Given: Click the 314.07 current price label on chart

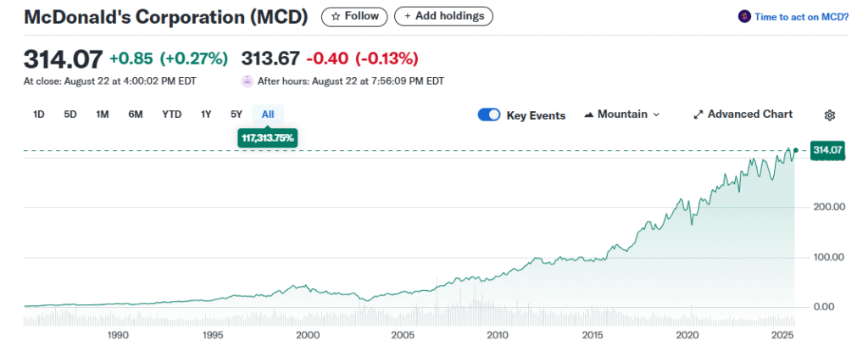Looking at the screenshot, I should tap(827, 151).
